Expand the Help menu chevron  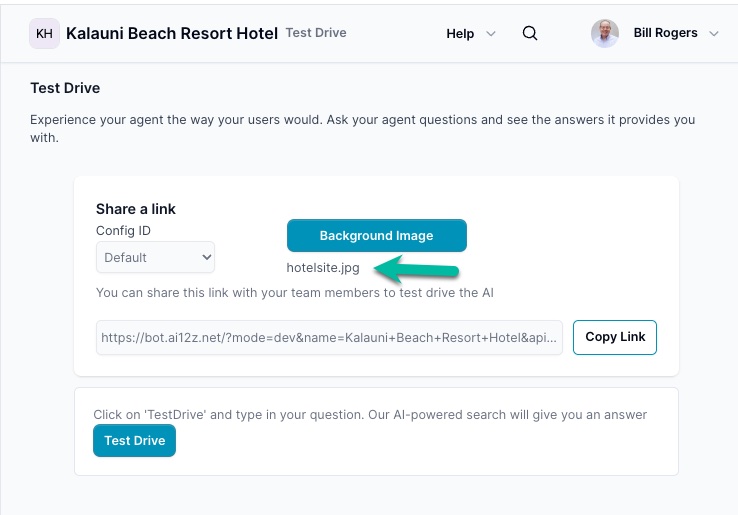point(491,34)
